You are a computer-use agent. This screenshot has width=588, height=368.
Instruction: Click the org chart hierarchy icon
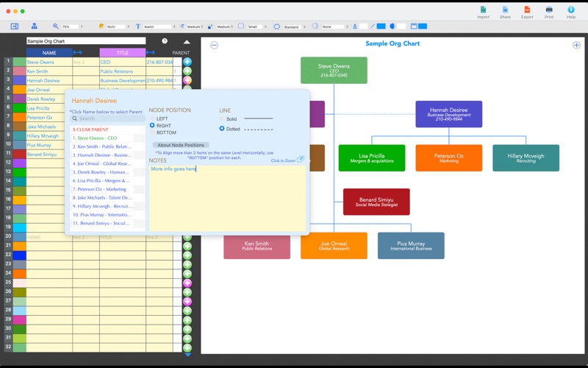tap(34, 26)
